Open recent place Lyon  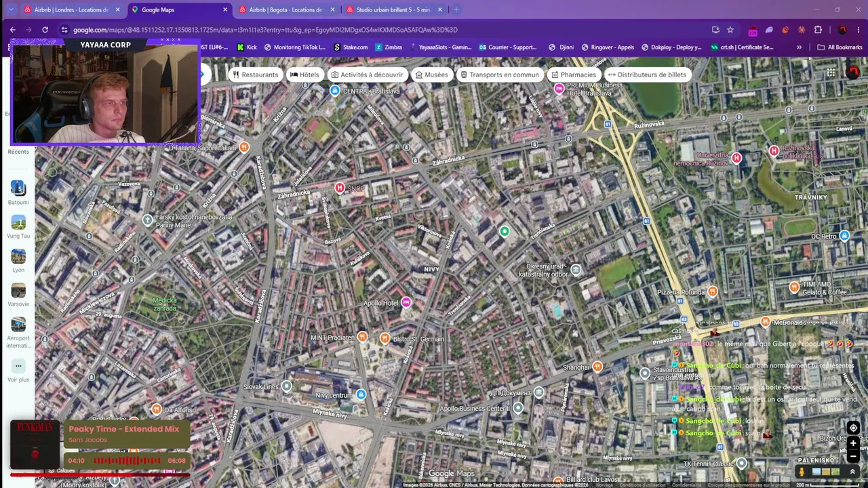click(x=18, y=260)
